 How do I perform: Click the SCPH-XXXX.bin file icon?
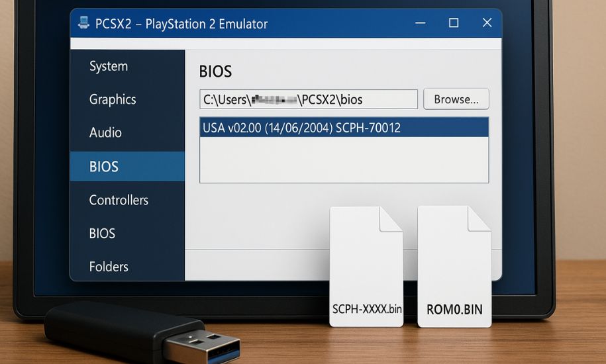(366, 266)
